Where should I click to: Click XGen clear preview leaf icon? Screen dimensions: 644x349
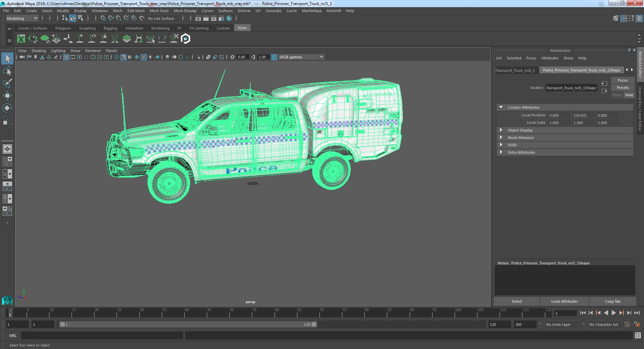pos(45,39)
